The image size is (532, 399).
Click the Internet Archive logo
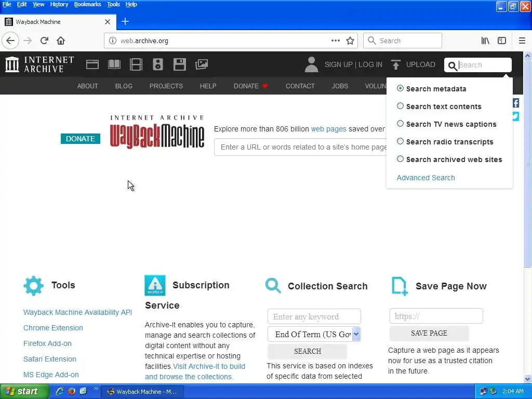coord(39,64)
